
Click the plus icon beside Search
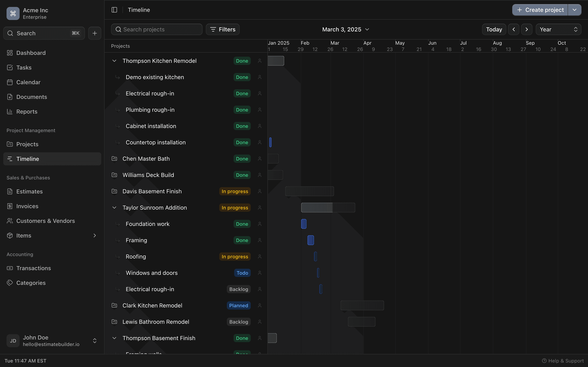click(x=95, y=33)
